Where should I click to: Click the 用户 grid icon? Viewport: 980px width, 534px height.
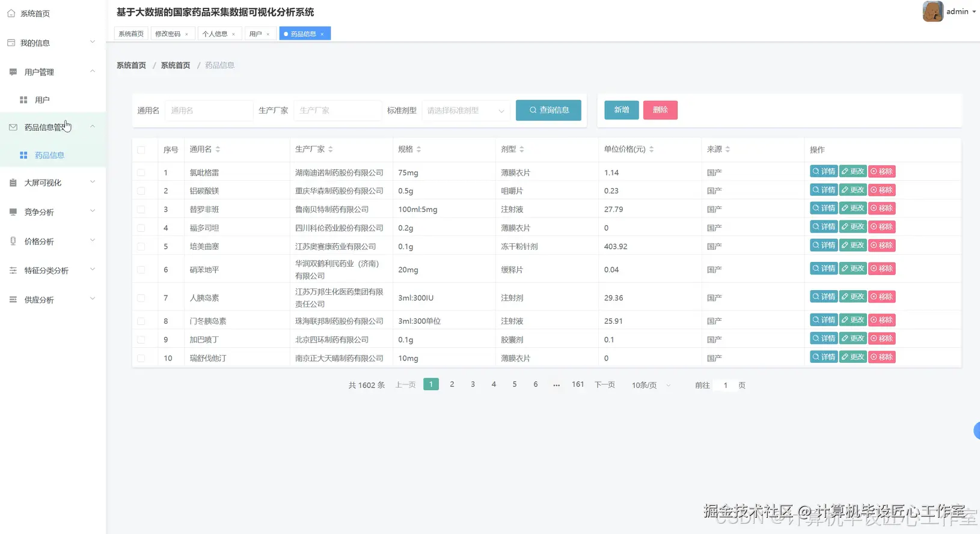coord(23,100)
